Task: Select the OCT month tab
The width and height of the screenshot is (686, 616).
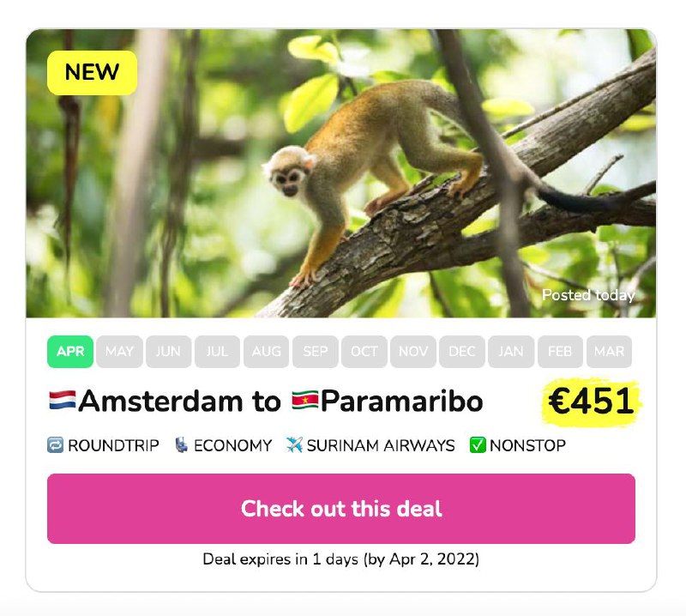Action: (x=364, y=352)
